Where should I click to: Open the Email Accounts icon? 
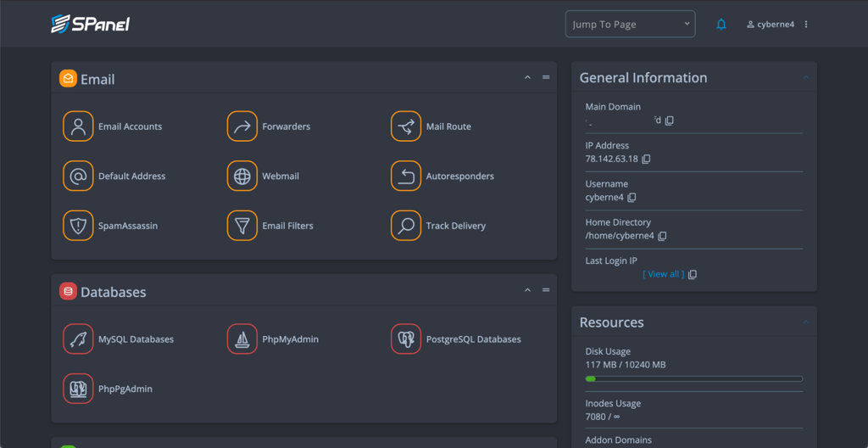point(78,126)
